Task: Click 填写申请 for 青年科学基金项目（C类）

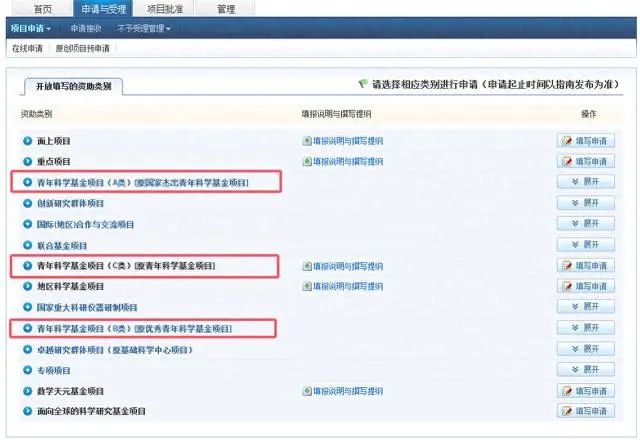Action: click(585, 266)
